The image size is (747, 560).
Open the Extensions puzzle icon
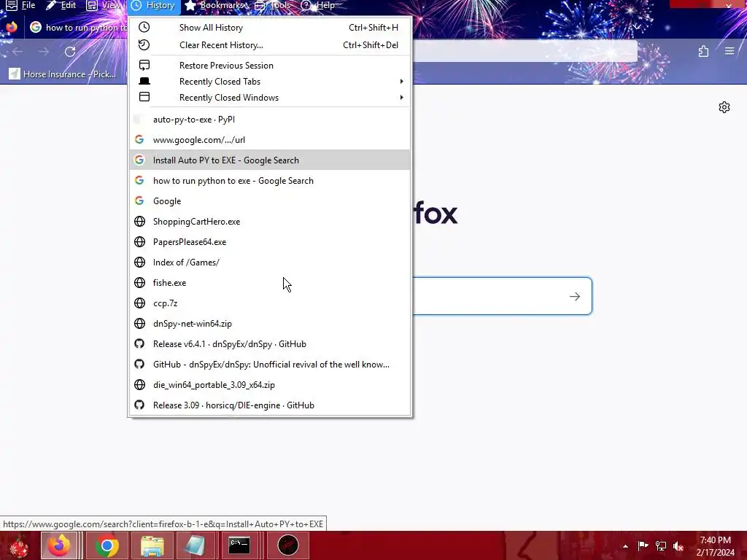[x=703, y=51]
